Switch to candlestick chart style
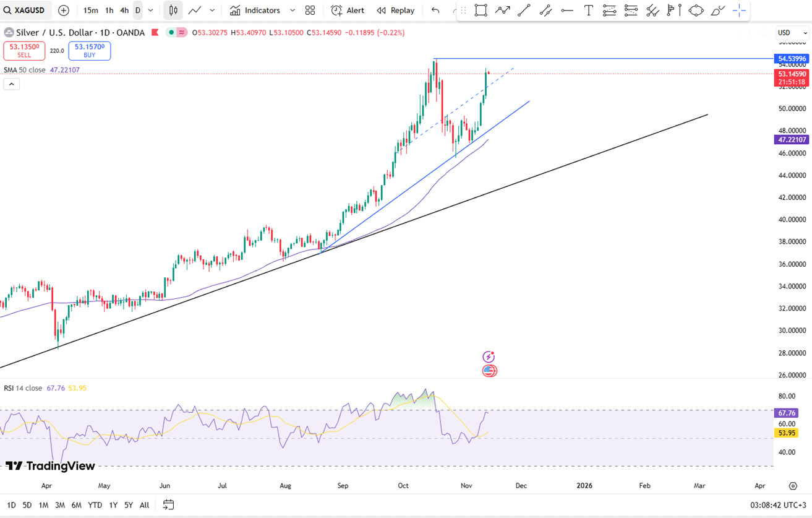Screen dimensions: 812x518 [x=173, y=11]
